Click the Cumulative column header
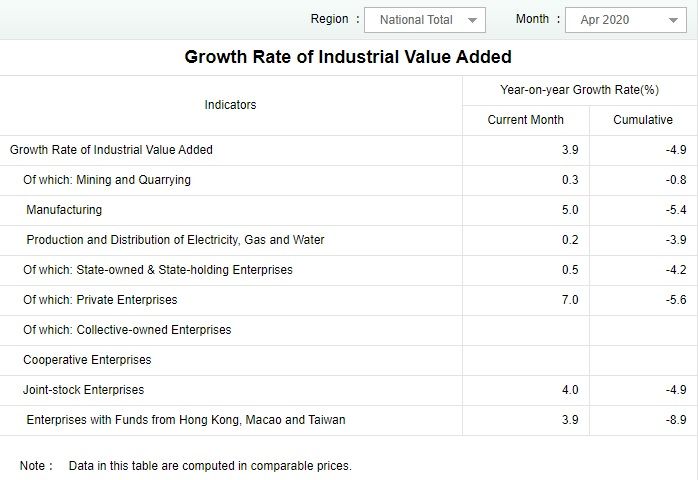Screen dimensions: 698x480 [x=643, y=120]
